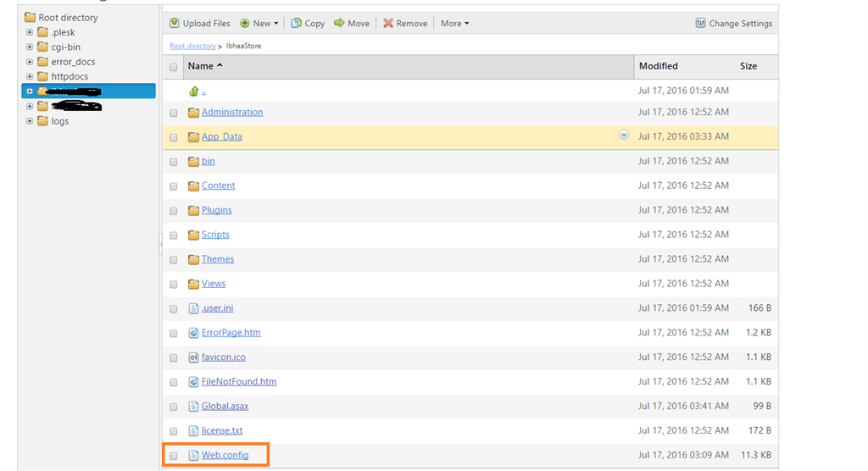Image resolution: width=868 pixels, height=471 pixels.
Task: Click the 166 B size of .user.ini
Action: (760, 308)
